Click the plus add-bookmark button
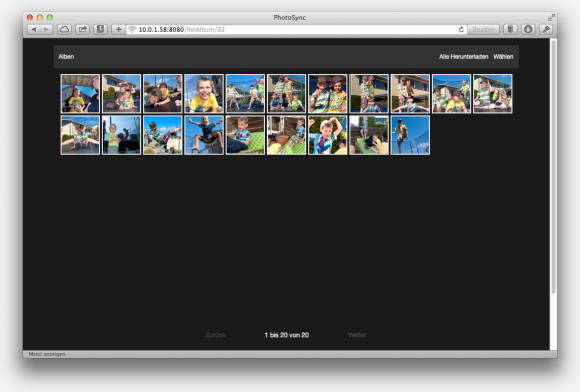This screenshot has height=392, width=580. pyautogui.click(x=118, y=29)
